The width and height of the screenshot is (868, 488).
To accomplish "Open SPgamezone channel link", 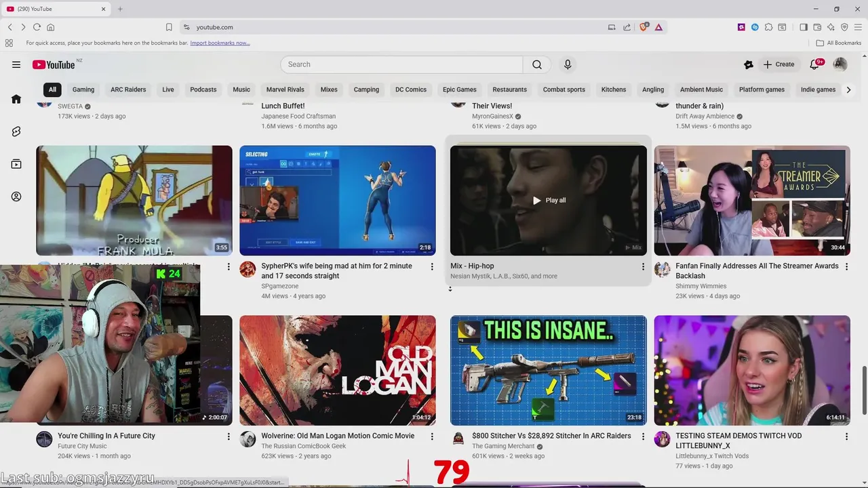I will tap(280, 286).
